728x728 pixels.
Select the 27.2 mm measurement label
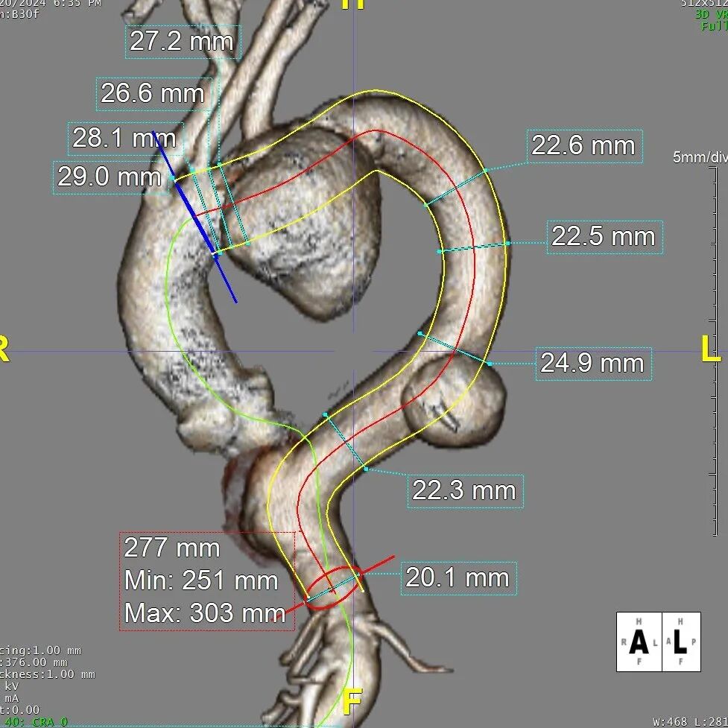pyautogui.click(x=183, y=42)
